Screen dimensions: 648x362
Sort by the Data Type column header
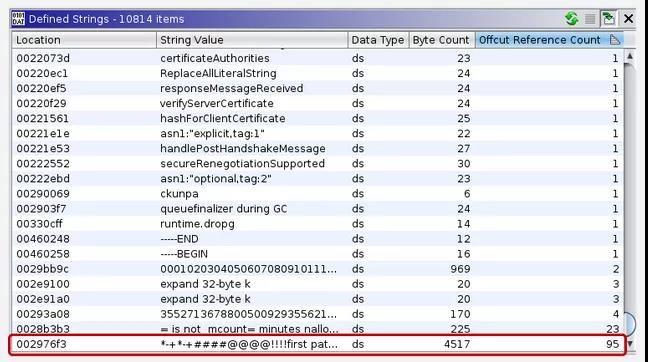click(x=378, y=40)
